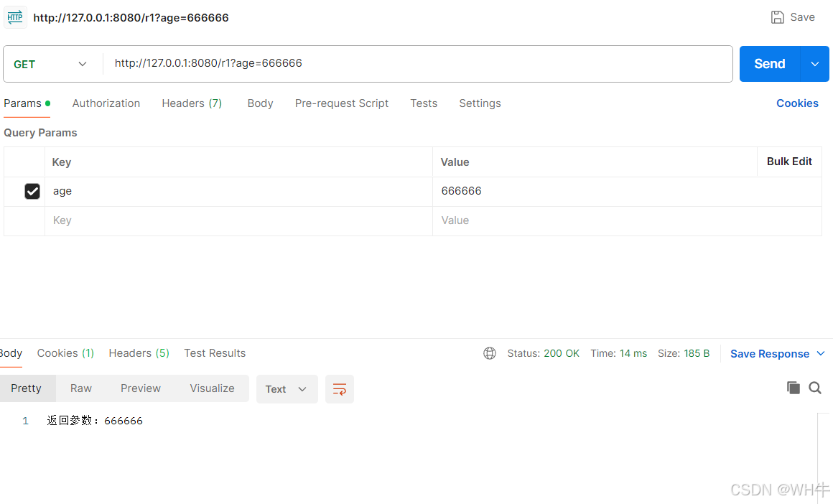Click the Save floppy disk icon
The width and height of the screenshot is (833, 504).
(x=777, y=17)
